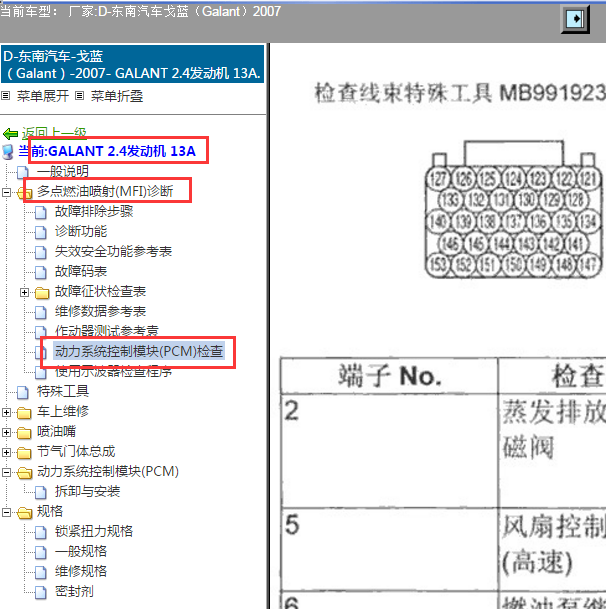Click the 端子 No. table header
This screenshot has width=606, height=609.
[x=389, y=376]
